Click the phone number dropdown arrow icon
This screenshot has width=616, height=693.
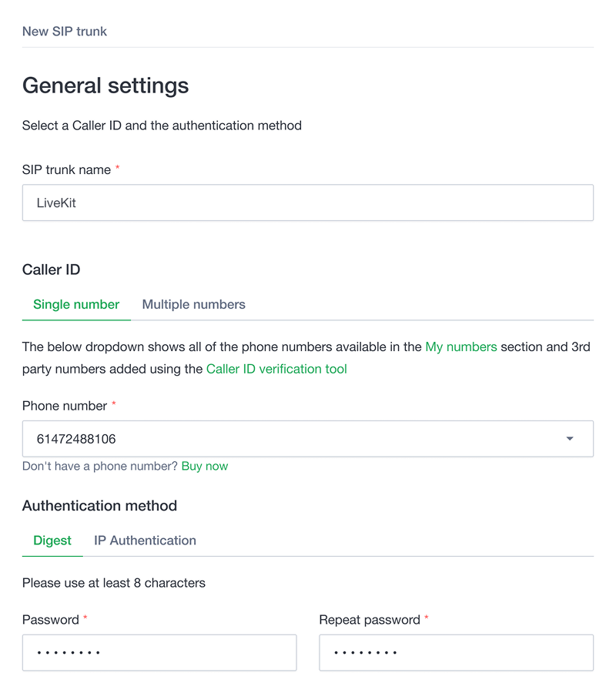[570, 439]
